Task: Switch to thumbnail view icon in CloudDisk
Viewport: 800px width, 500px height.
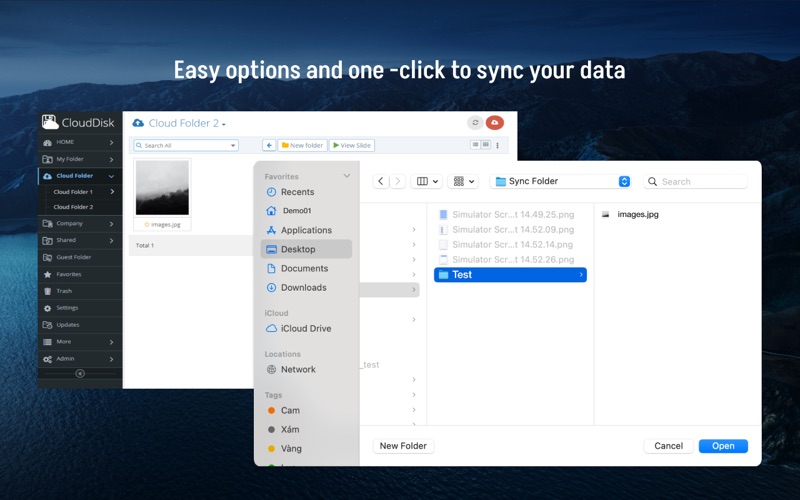Action: coord(486,145)
